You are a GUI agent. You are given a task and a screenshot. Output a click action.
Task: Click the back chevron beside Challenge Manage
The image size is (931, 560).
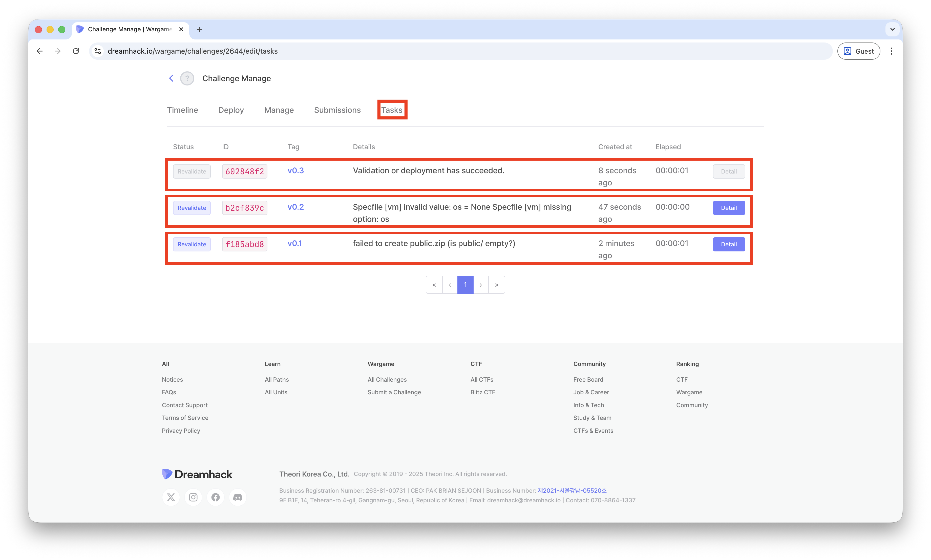pos(171,78)
